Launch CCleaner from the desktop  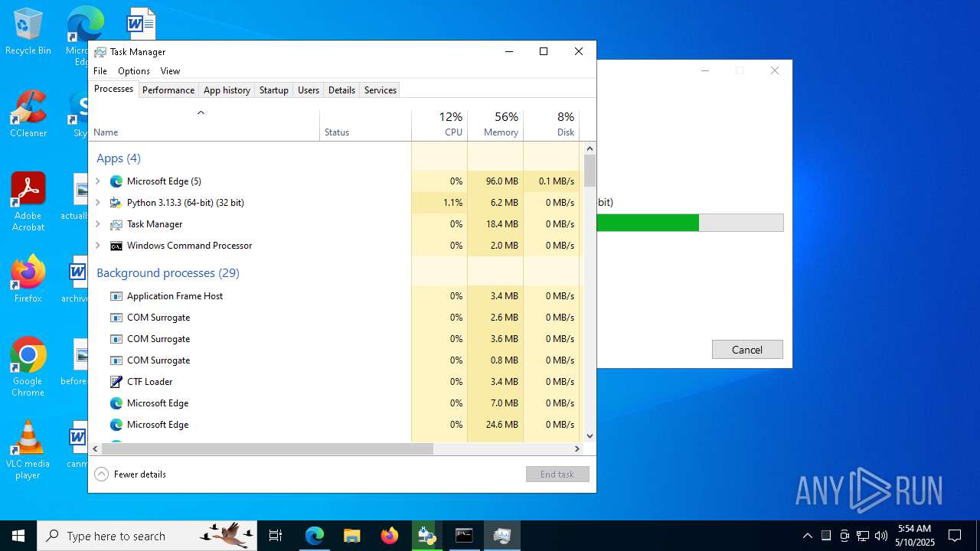click(x=28, y=114)
